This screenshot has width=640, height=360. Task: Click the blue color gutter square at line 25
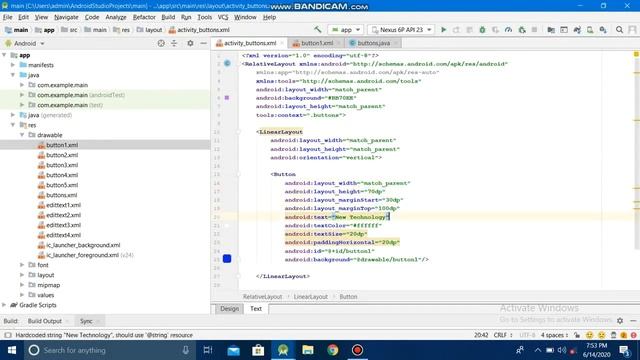point(227,259)
